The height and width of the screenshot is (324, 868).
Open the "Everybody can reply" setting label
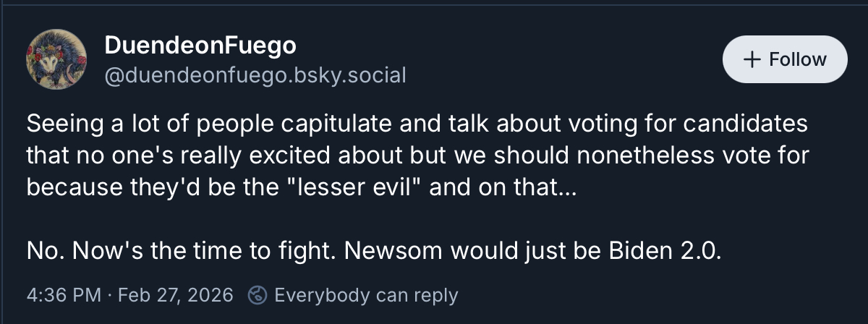point(366,295)
